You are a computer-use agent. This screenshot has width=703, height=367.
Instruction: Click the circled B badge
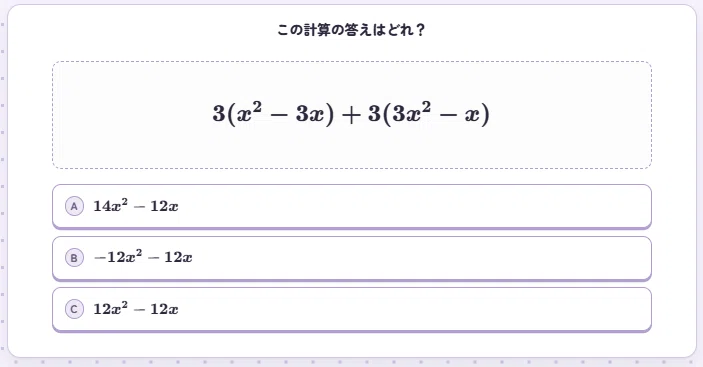click(x=74, y=258)
